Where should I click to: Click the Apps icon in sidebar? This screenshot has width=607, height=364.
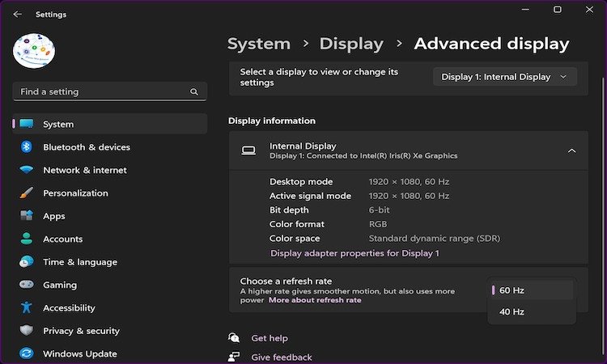point(27,215)
